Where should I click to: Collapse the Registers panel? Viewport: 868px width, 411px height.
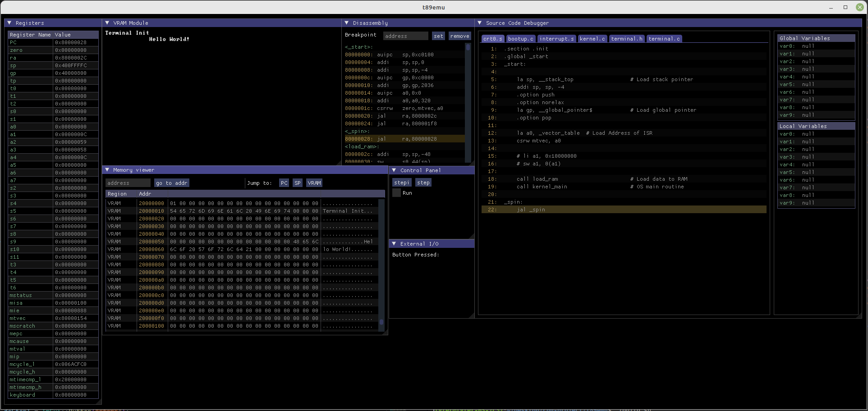coord(9,23)
